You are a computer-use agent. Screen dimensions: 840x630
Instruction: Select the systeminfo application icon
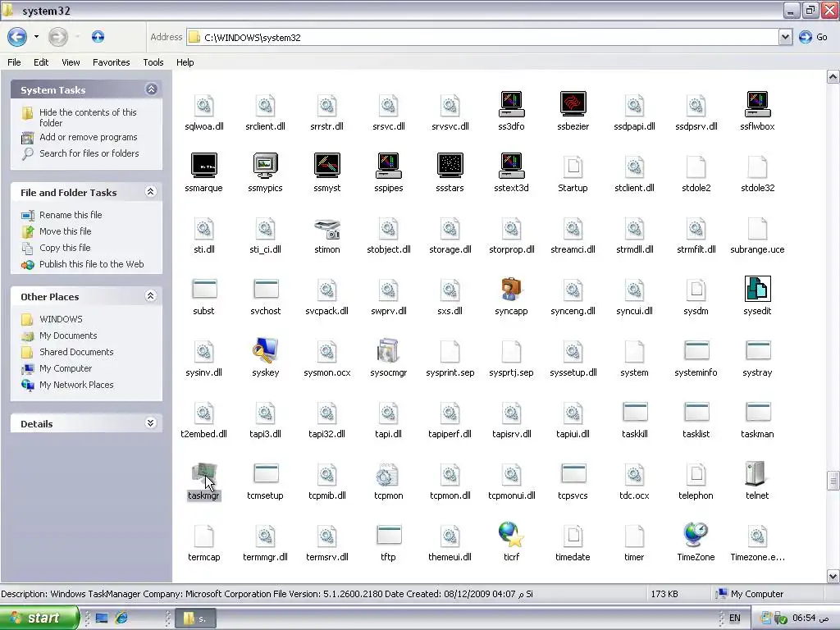pyautogui.click(x=696, y=350)
